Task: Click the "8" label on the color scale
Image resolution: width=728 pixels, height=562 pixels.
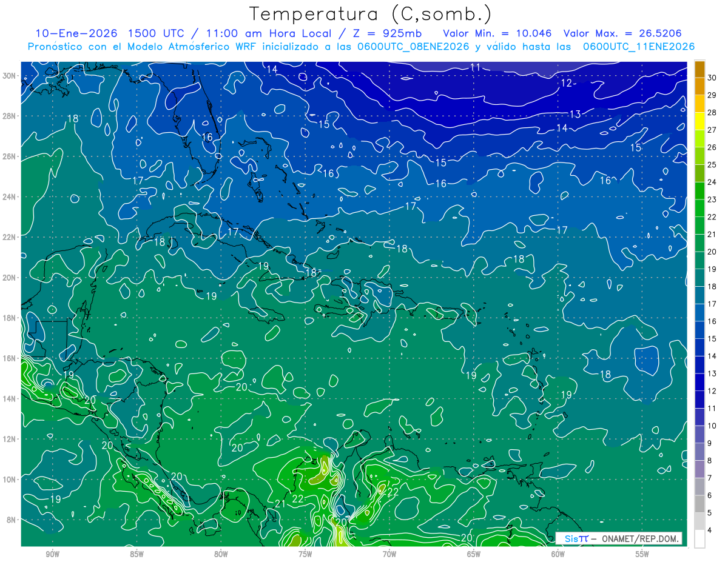Action: tap(710, 461)
